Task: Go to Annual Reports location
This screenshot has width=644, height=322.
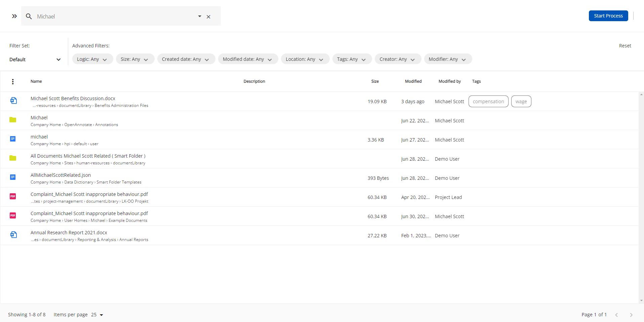Action: click(134, 240)
